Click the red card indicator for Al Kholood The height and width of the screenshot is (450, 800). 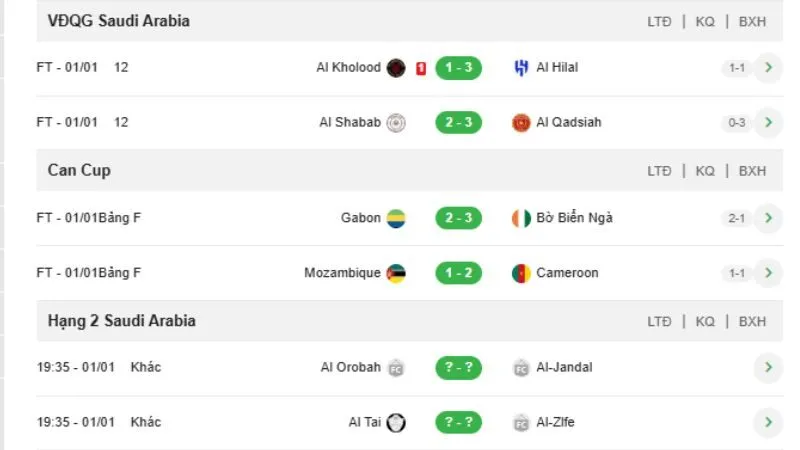(x=421, y=68)
